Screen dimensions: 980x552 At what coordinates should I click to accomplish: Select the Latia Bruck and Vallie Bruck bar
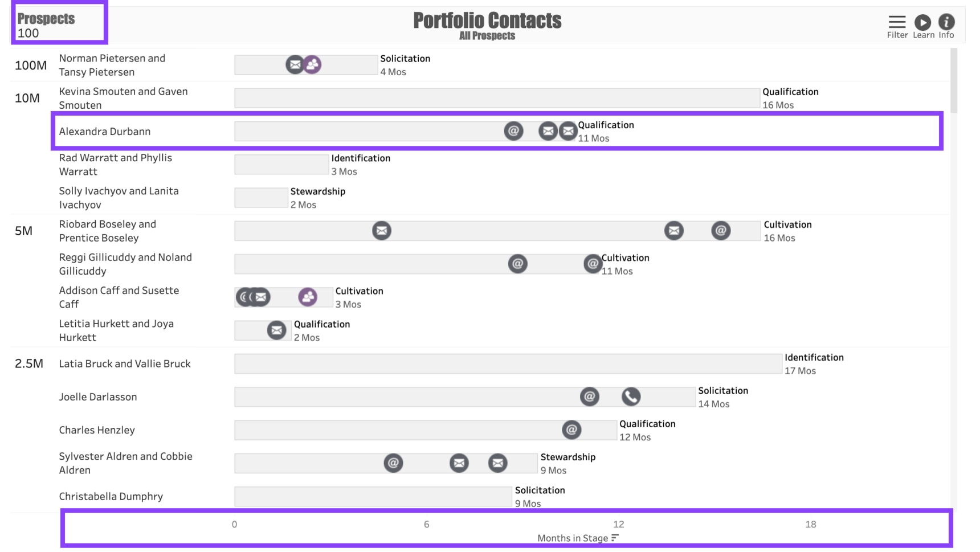(x=508, y=363)
